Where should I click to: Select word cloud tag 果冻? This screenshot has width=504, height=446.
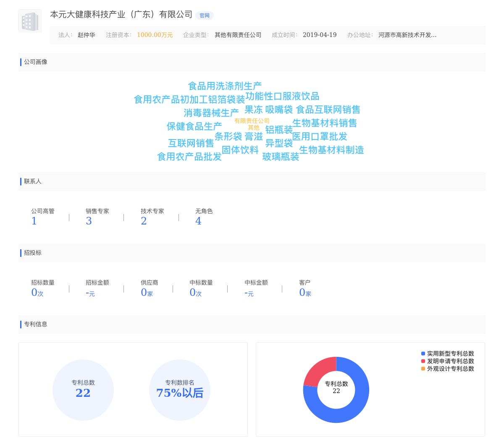point(254,110)
